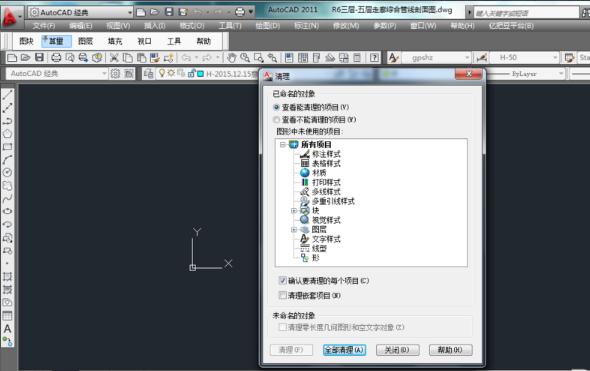Image resolution: width=590 pixels, height=371 pixels.
Task: Activate the Pan hand tool
Action: tap(231, 58)
